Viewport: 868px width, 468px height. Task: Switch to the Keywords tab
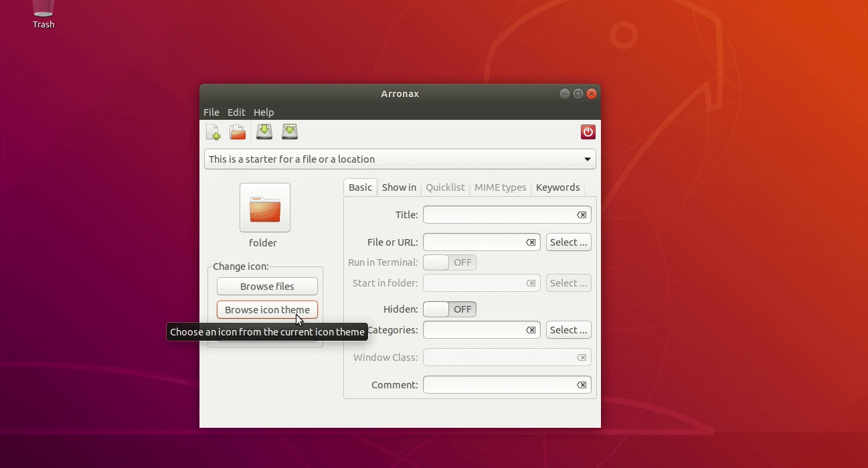coord(557,187)
